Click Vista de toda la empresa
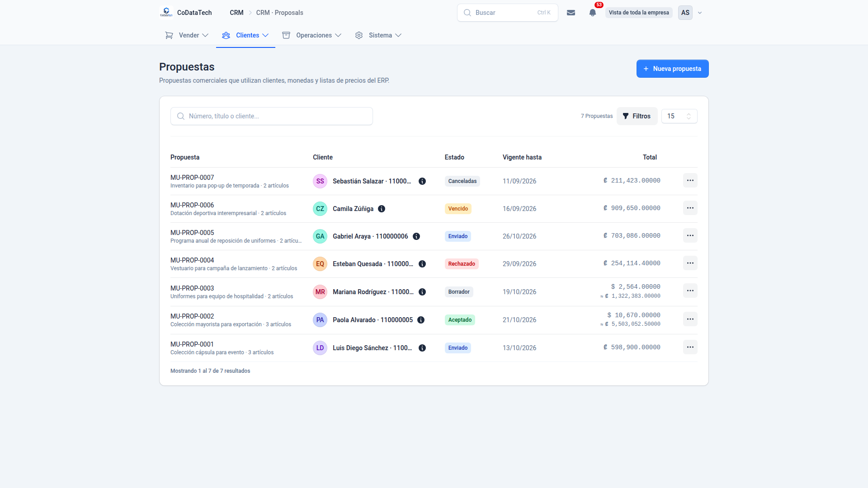 (639, 13)
